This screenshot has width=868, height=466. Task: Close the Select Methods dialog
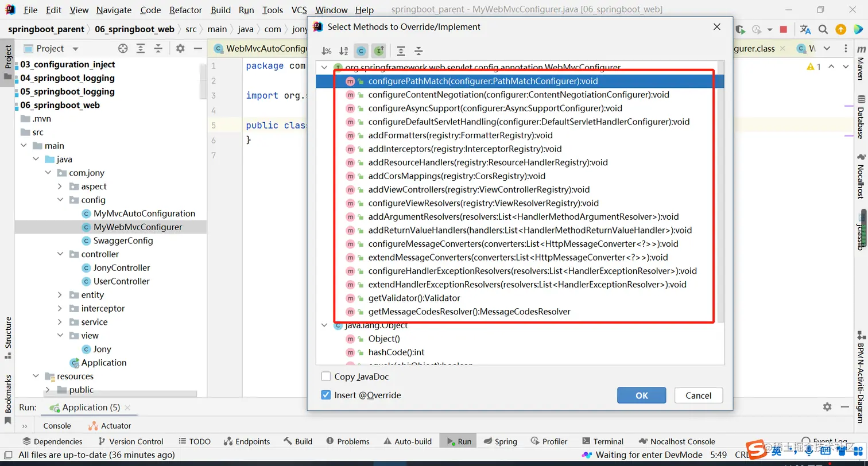[717, 27]
